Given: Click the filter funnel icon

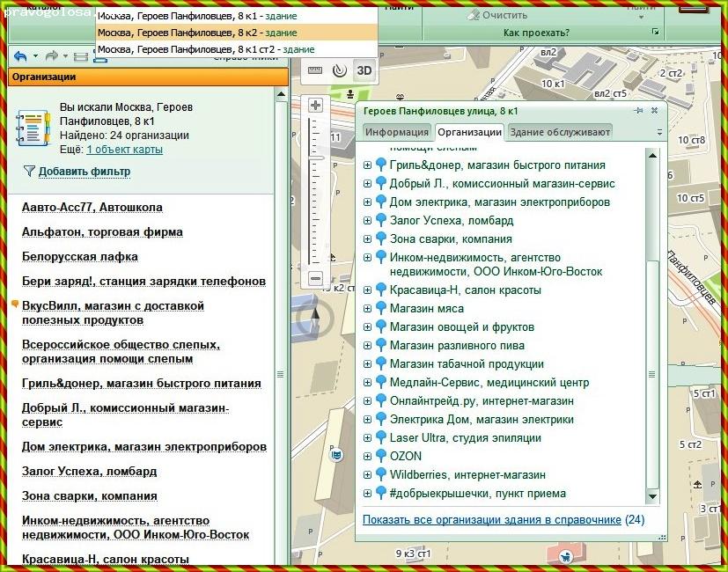Looking at the screenshot, I should [x=29, y=171].
